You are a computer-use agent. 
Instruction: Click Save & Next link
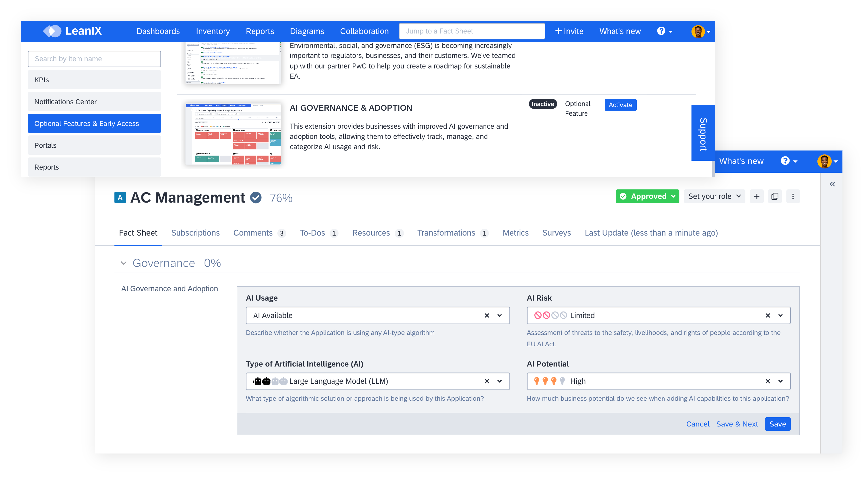coord(737,424)
